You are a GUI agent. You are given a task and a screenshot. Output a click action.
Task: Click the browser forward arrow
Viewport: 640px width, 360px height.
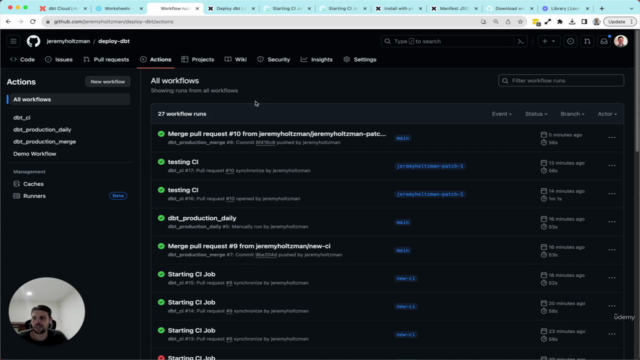click(x=20, y=22)
